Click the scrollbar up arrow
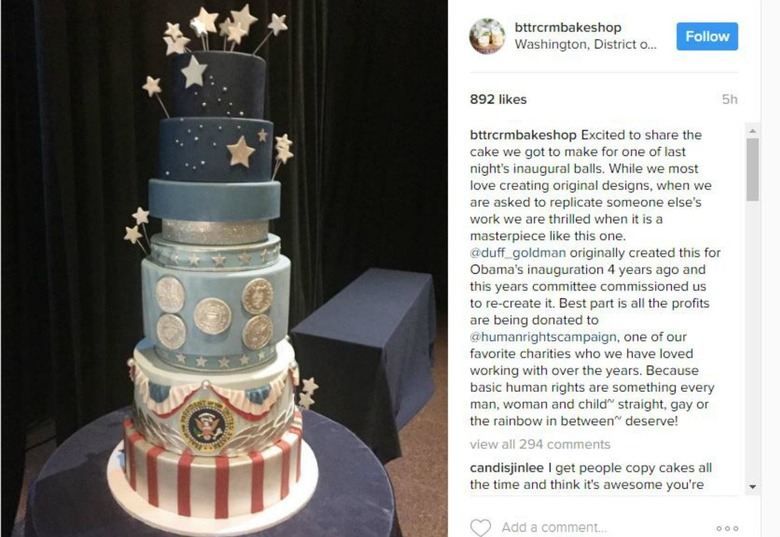The height and width of the screenshot is (537, 780). click(753, 131)
